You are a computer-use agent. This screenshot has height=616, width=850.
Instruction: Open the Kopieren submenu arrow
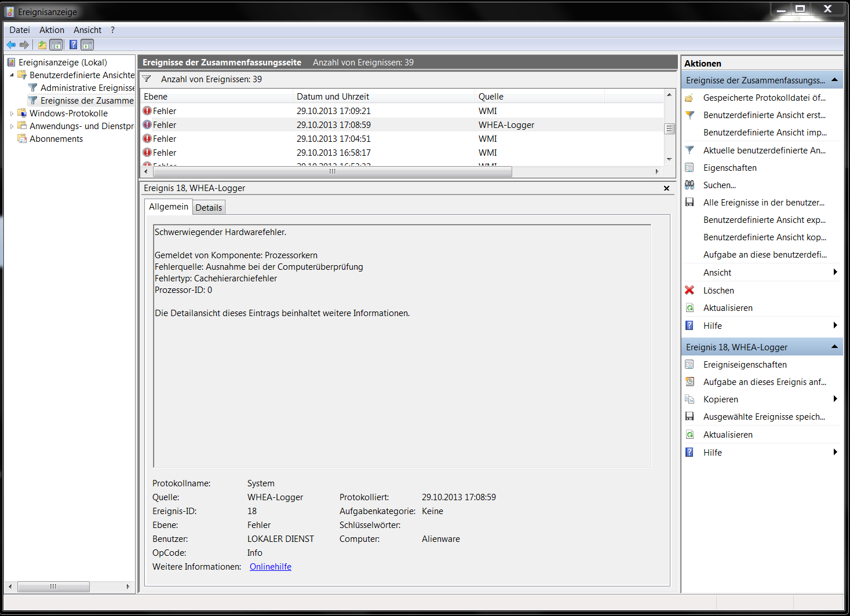pyautogui.click(x=835, y=399)
